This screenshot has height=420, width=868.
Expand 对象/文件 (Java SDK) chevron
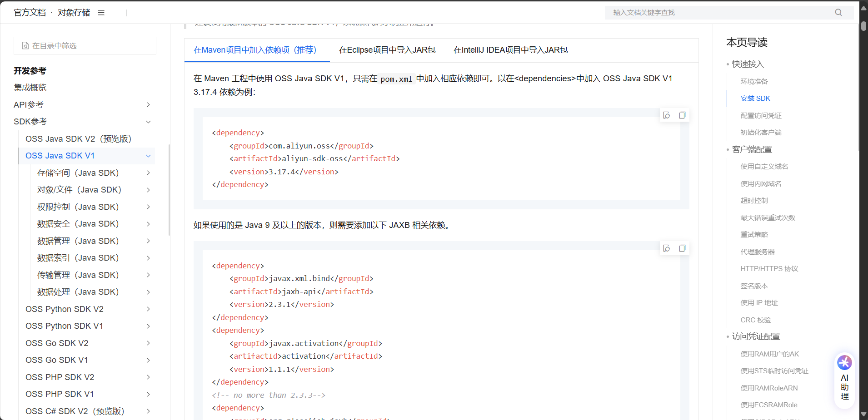[x=148, y=190]
